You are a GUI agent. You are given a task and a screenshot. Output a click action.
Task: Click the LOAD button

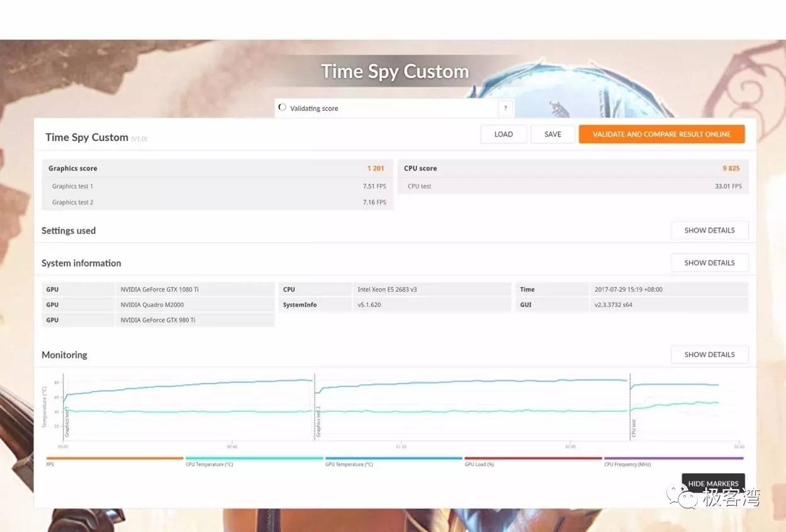coord(503,134)
